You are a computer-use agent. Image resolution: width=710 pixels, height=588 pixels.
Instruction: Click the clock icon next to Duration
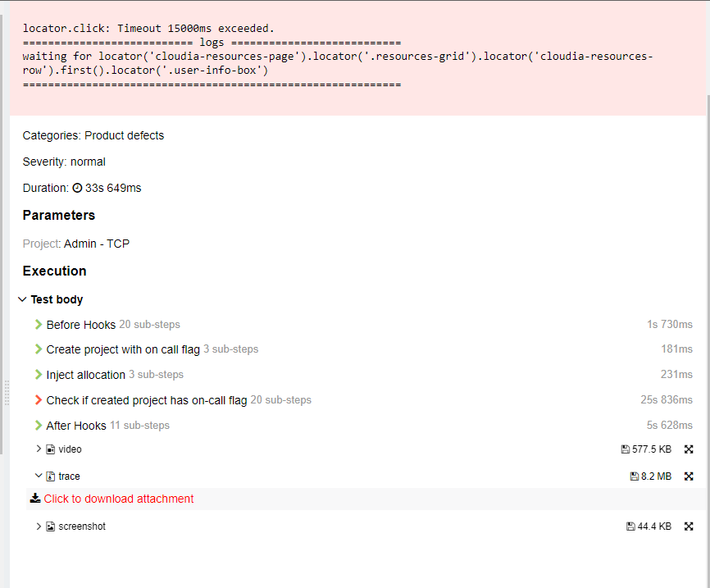[77, 188]
